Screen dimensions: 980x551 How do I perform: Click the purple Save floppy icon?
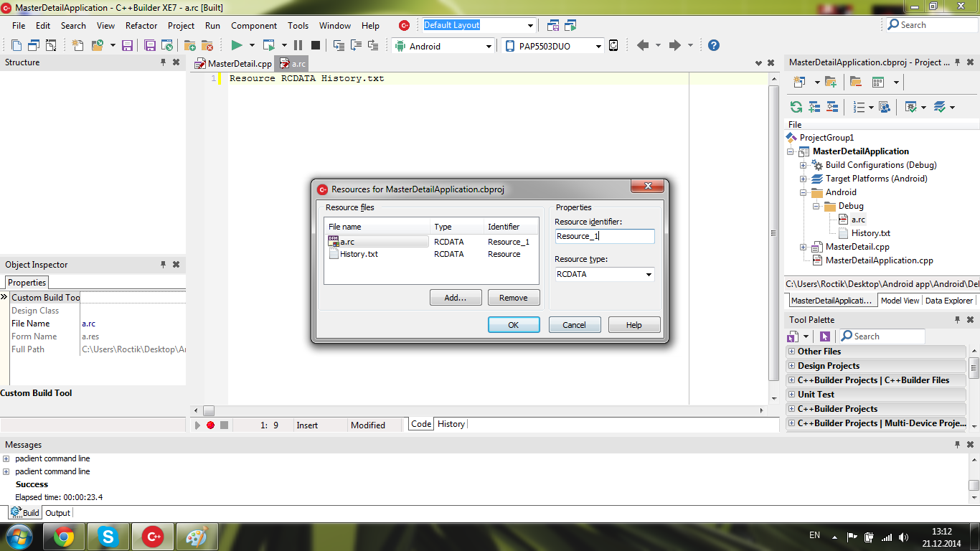(127, 45)
